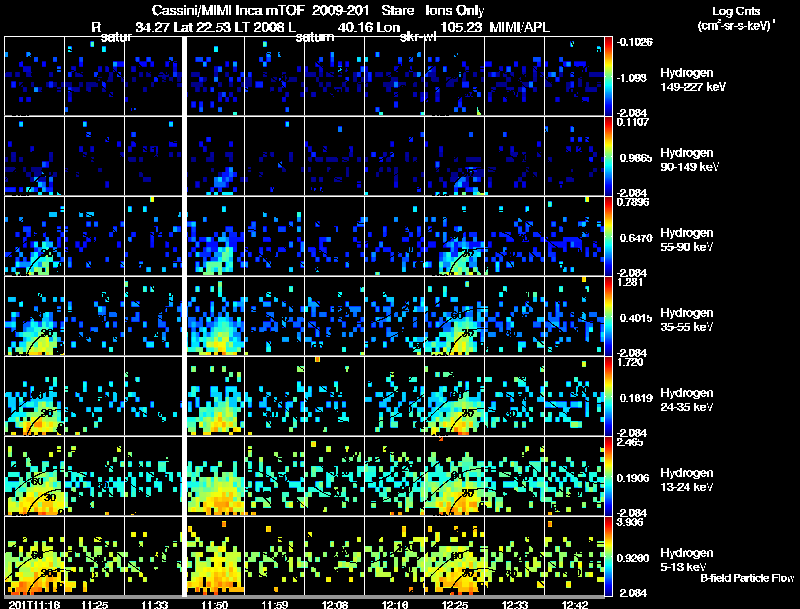Click the 'Log Cnts' colorbar heading
The width and height of the screenshot is (800, 609).
[x=736, y=11]
